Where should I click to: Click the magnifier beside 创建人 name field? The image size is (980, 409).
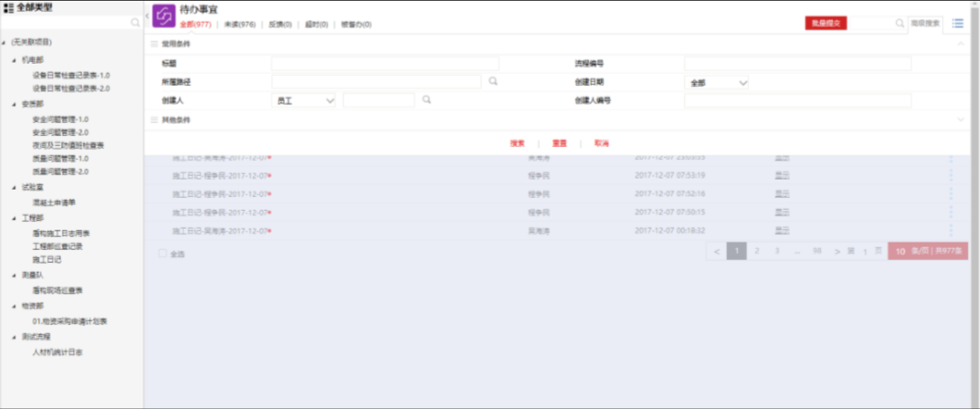(426, 99)
